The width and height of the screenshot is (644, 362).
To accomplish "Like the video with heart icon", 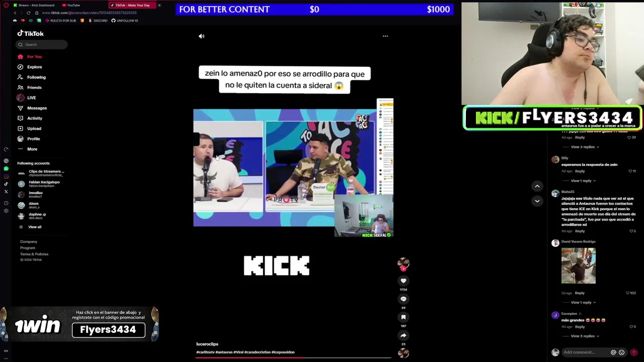I will pos(404,281).
